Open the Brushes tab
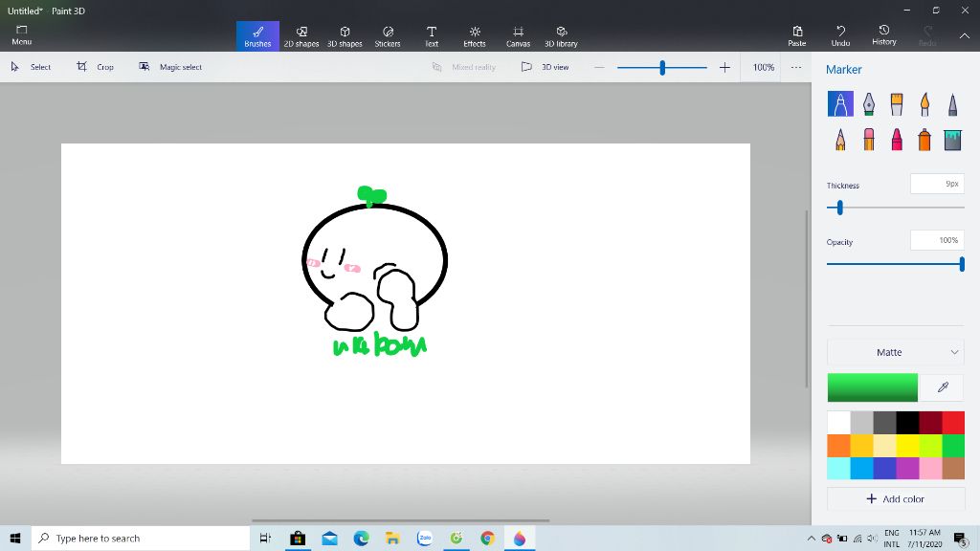The width and height of the screenshot is (980, 551). click(257, 36)
